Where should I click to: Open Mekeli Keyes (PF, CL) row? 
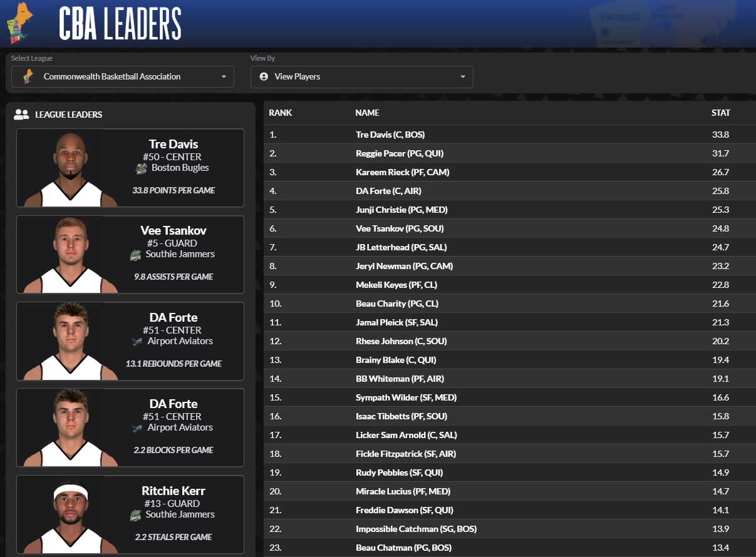click(x=510, y=285)
